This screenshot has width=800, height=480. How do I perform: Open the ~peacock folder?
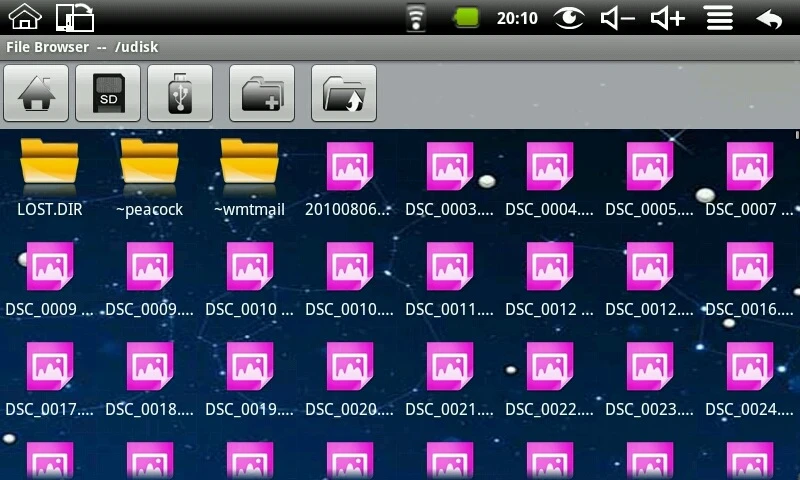[x=149, y=179]
